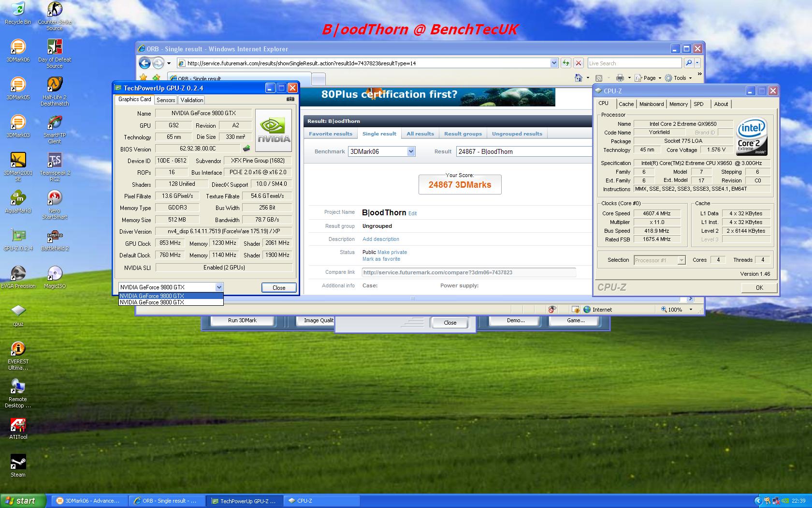This screenshot has width=812, height=508.
Task: Open the GPU selection dropdown in GPU-Z
Action: [x=219, y=287]
